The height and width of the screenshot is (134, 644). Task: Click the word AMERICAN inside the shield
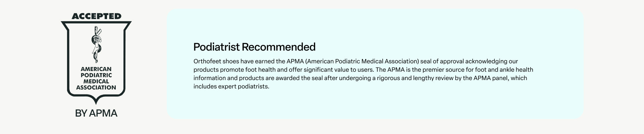[x=96, y=69]
